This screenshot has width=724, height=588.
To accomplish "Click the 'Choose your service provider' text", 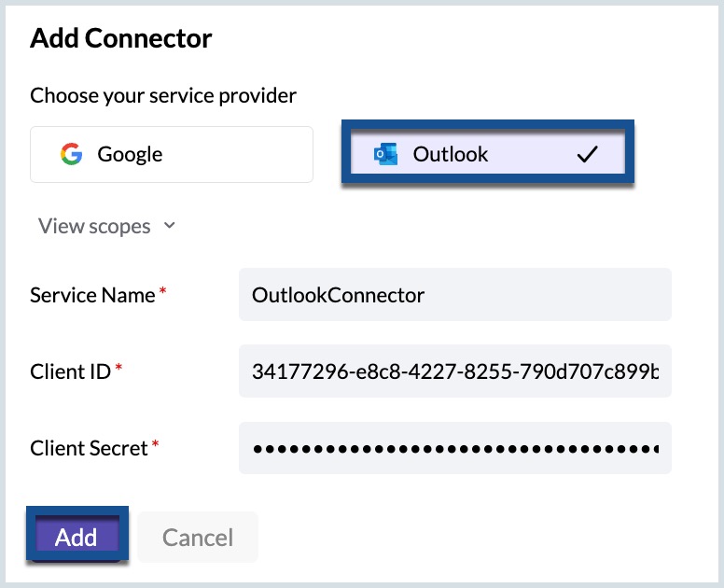I will click(163, 95).
